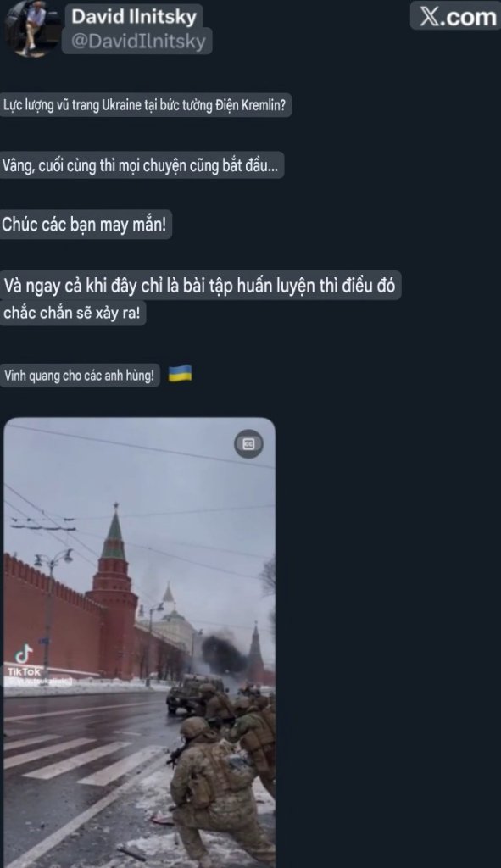Click the X logo in the corner
This screenshot has width=501, height=868.
430,16
